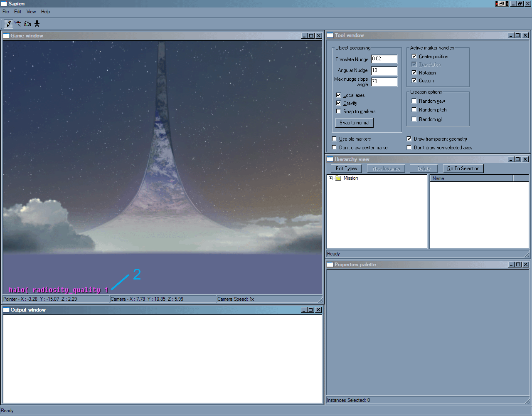Open the Help menu
This screenshot has height=416, width=532.
(x=46, y=12)
